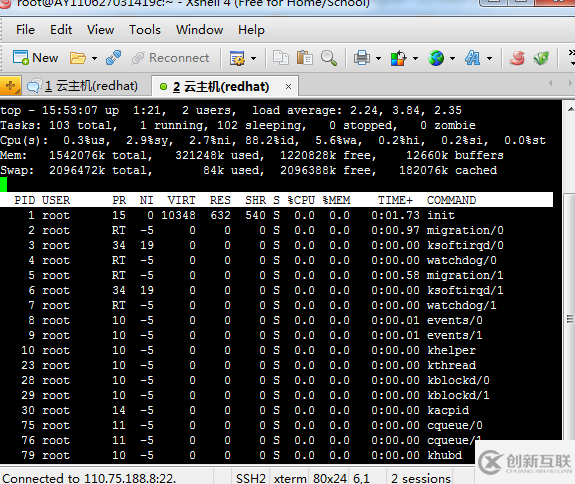Click the Cpu(s) usage line

[x=273, y=140]
